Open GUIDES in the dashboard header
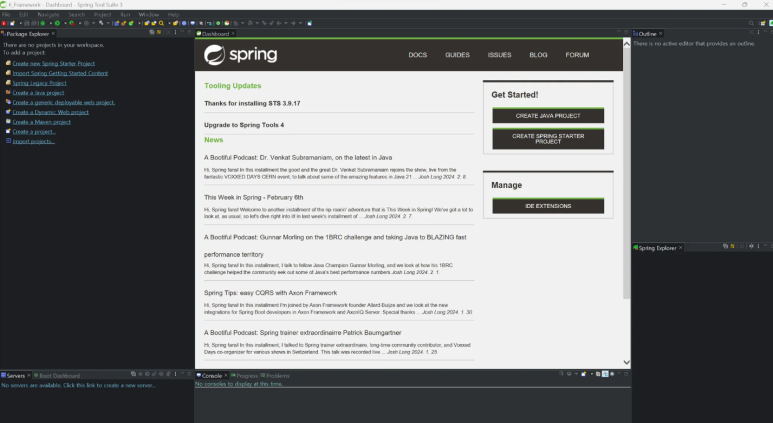Screen dimensions: 773x423 point(457,55)
